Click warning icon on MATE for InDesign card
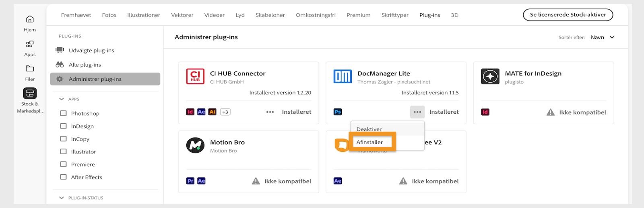Screen dimensions: 644x208 point(551,112)
